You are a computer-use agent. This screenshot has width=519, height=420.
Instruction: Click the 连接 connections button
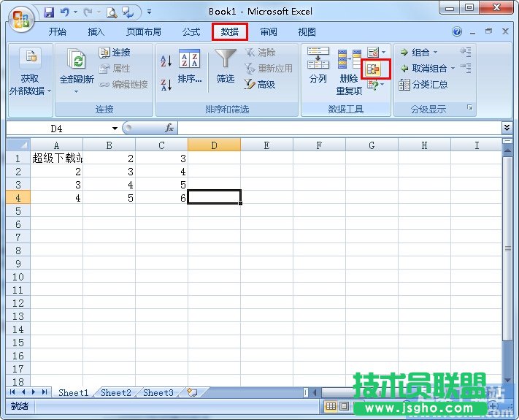tap(115, 53)
